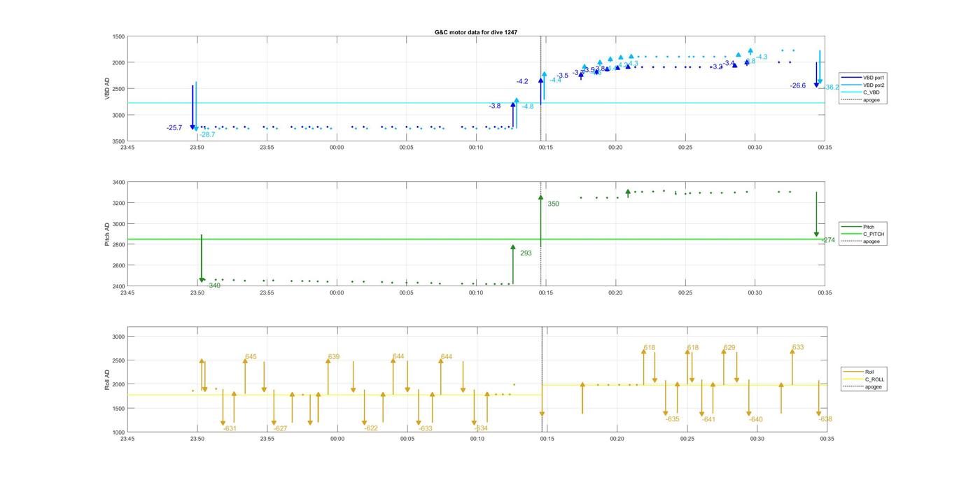Click the '633' annotation in the Roll plot
The width and height of the screenshot is (980, 485).
click(x=798, y=347)
